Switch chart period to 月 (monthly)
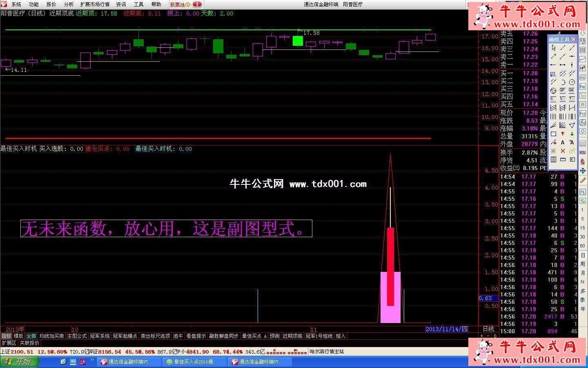 click(583, 273)
